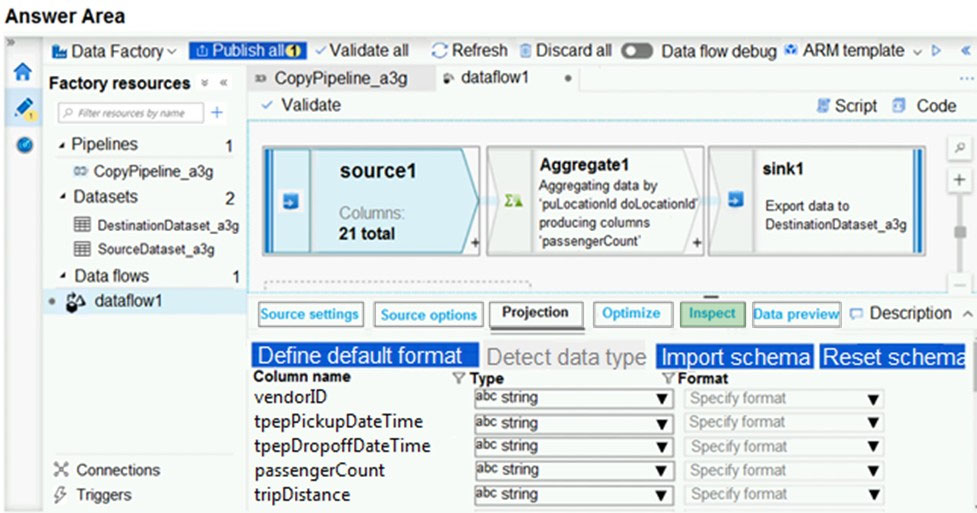The image size is (977, 513).
Task: Click the Publish all button
Action: click(x=247, y=50)
